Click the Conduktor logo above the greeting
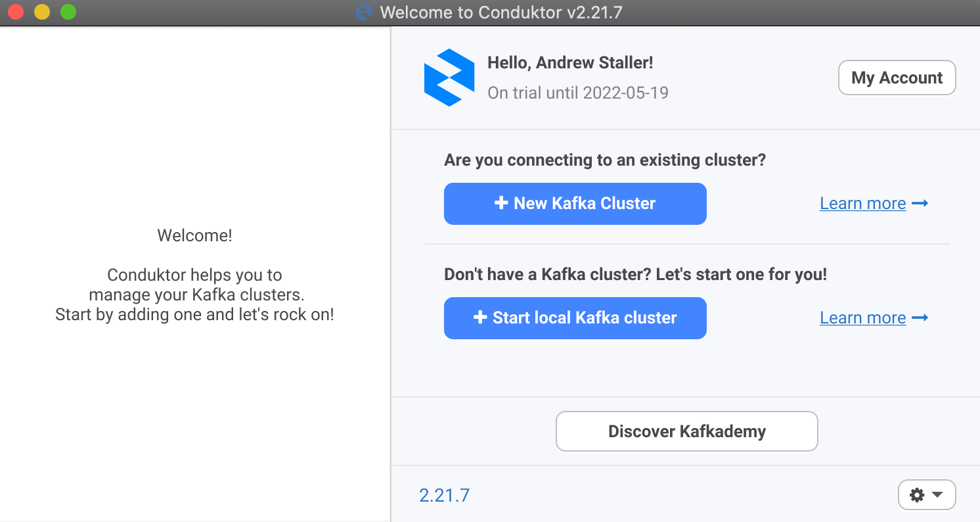The height and width of the screenshot is (522, 980). click(449, 77)
